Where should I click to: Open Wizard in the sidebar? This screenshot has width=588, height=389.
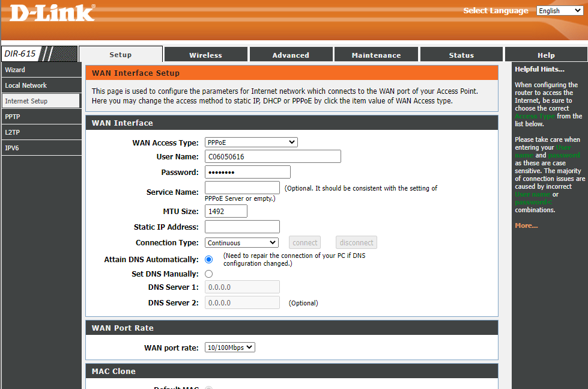[x=41, y=70]
